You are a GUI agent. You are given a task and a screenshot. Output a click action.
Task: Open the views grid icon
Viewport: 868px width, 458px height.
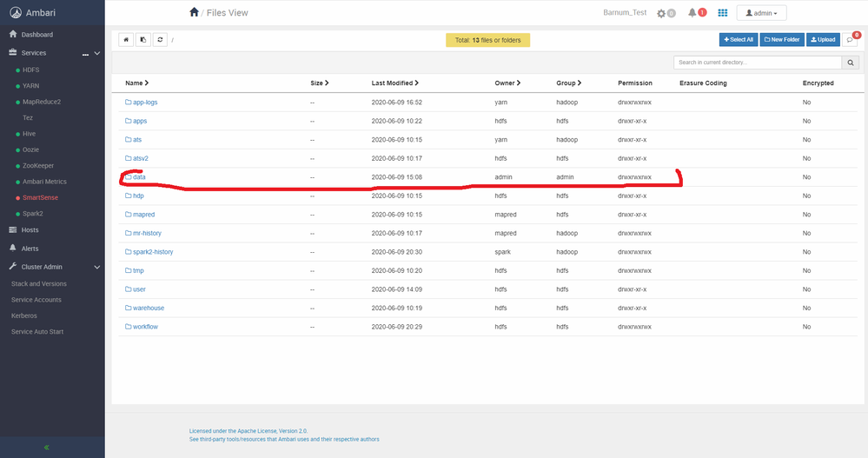pos(722,13)
